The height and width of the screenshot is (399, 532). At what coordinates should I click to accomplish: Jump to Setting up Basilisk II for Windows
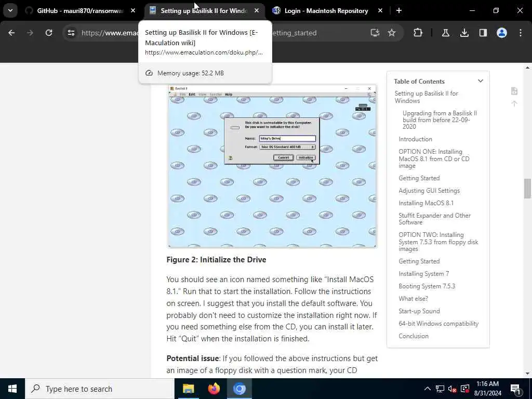(426, 97)
